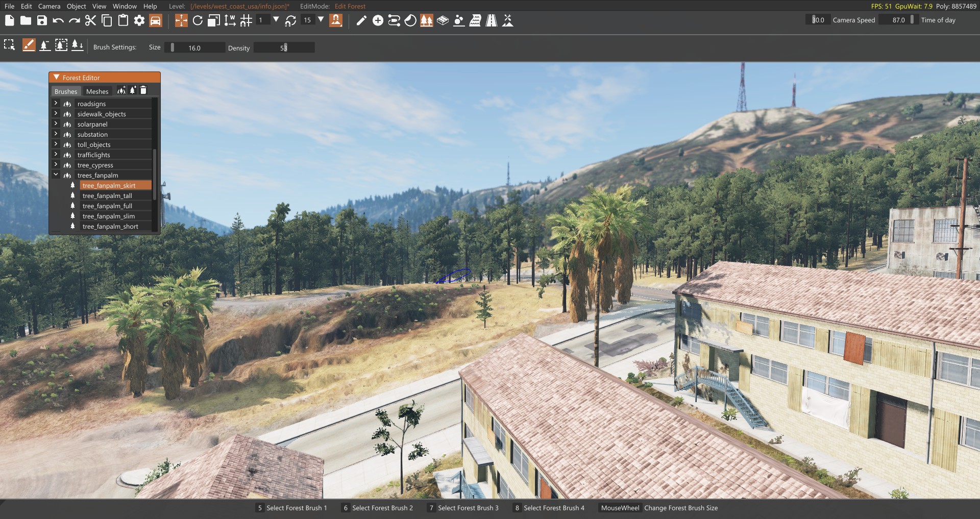Activate the Forest Editor trees icon
The width and height of the screenshot is (980, 519).
pos(427,20)
